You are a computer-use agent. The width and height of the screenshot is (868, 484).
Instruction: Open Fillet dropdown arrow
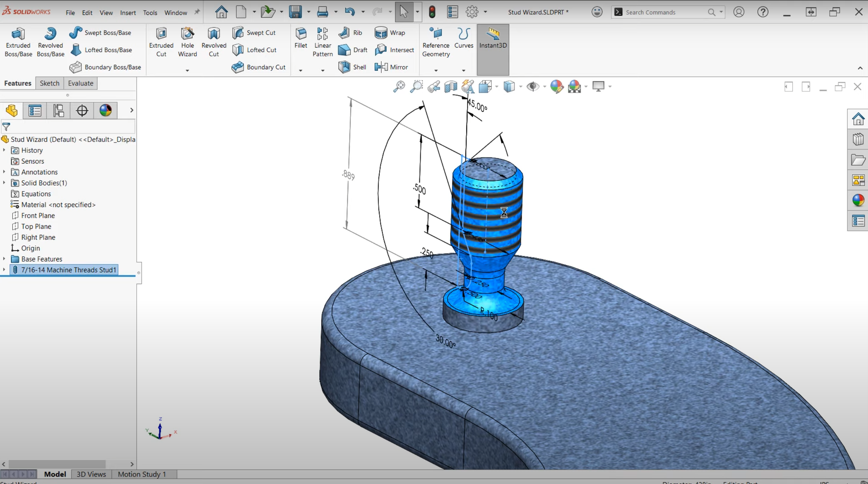301,71
